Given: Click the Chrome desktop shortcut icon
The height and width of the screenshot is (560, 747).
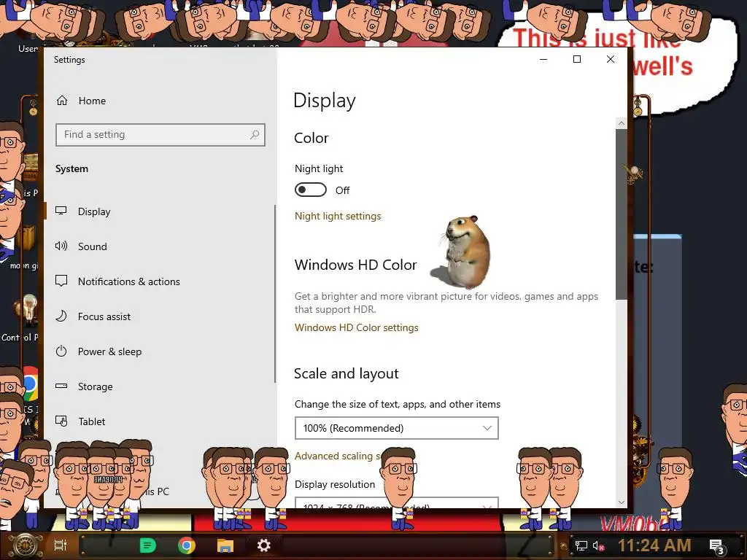Looking at the screenshot, I should point(29,384).
